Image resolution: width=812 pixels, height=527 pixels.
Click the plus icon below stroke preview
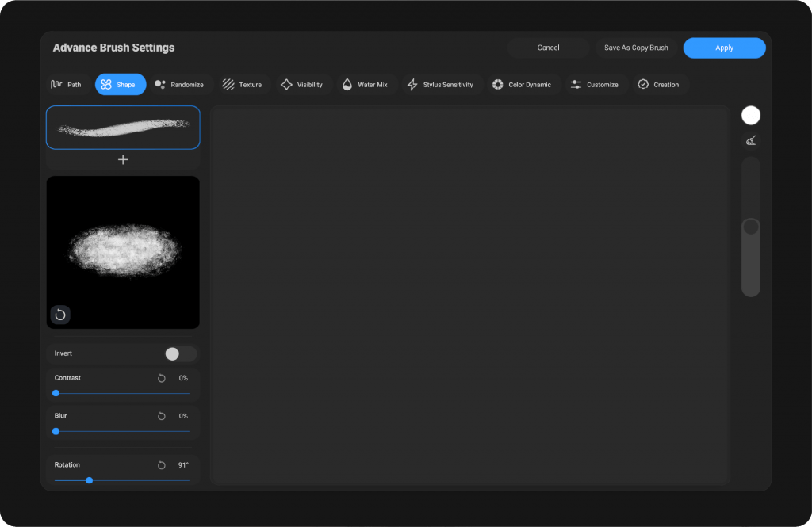tap(123, 160)
